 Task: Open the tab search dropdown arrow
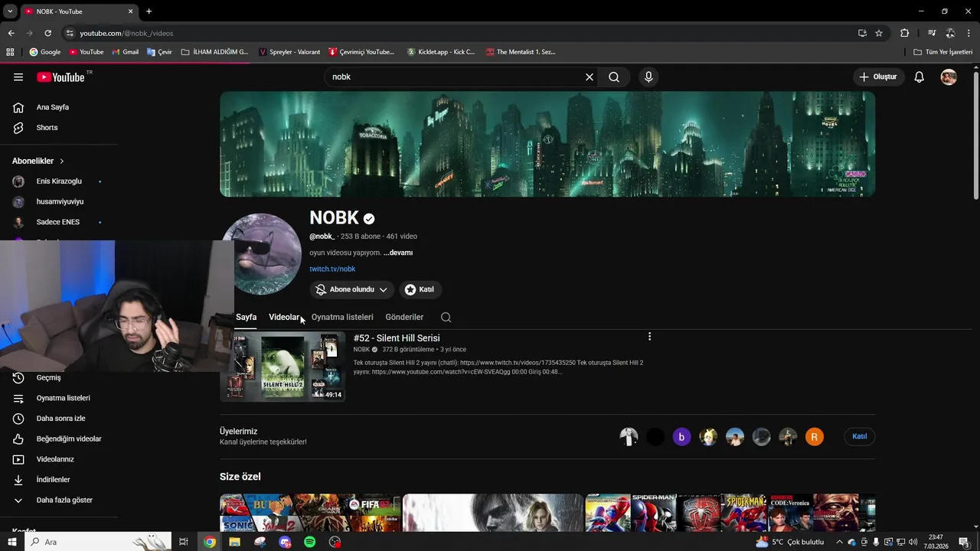click(x=10, y=11)
